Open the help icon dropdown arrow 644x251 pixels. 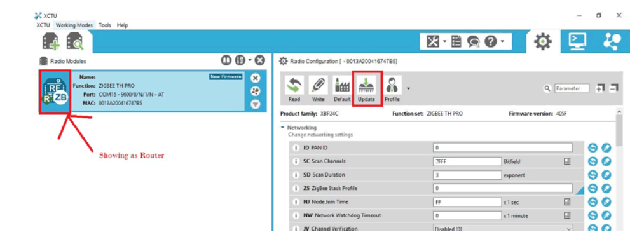[502, 42]
